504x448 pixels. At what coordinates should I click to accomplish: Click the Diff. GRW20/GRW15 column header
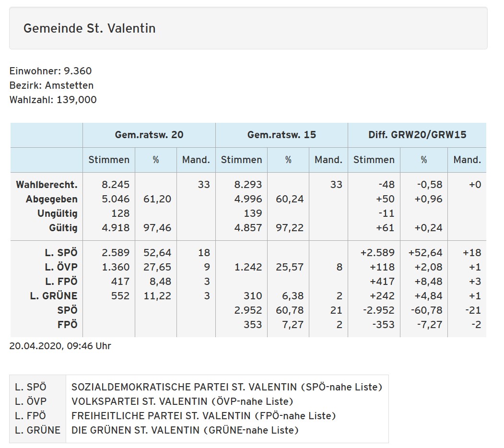417,135
